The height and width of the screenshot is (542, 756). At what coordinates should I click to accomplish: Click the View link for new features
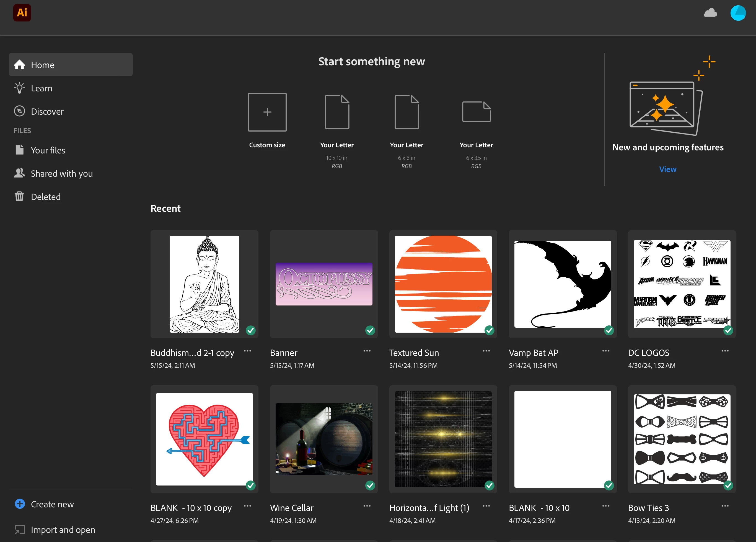click(667, 169)
